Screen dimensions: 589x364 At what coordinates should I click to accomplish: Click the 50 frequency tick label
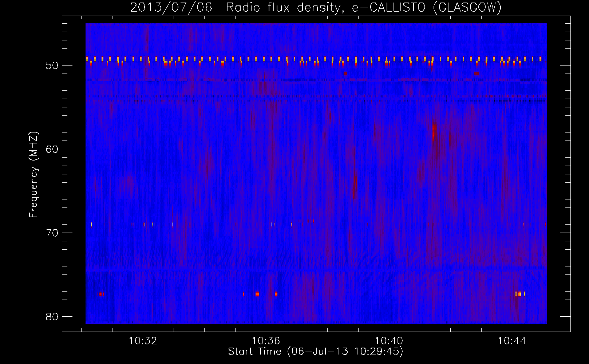coord(52,66)
